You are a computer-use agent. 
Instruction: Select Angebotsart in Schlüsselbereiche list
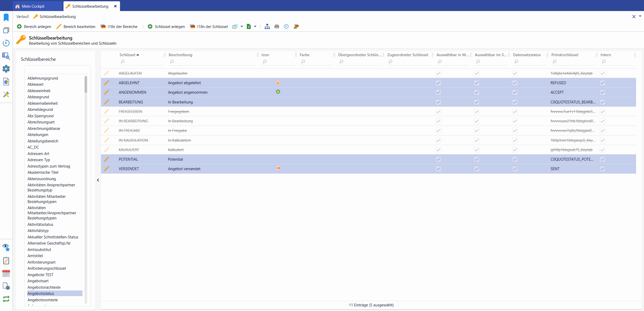(x=38, y=281)
